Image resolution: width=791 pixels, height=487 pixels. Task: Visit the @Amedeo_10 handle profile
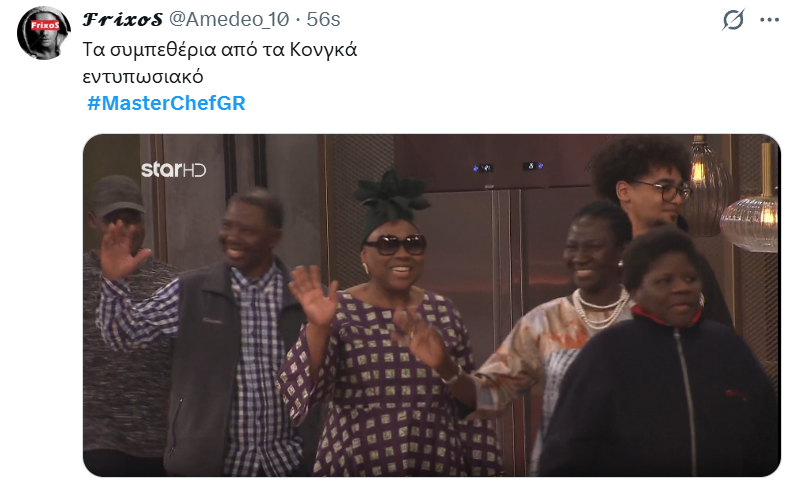click(229, 20)
